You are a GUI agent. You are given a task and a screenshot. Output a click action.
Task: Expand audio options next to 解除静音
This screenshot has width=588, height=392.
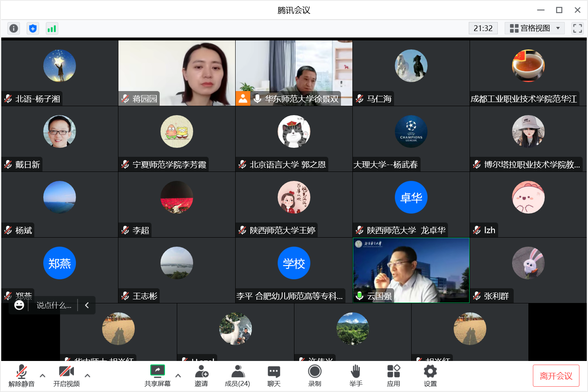[42, 376]
